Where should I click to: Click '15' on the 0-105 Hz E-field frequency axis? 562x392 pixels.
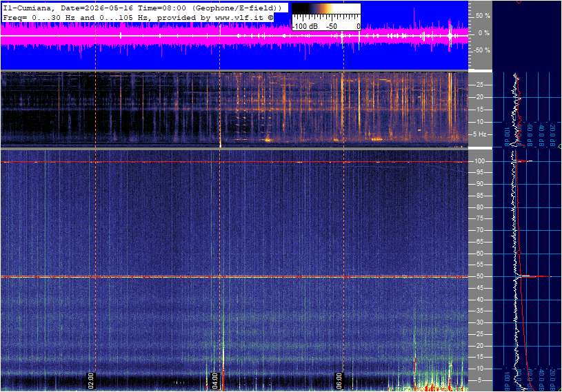point(479,358)
